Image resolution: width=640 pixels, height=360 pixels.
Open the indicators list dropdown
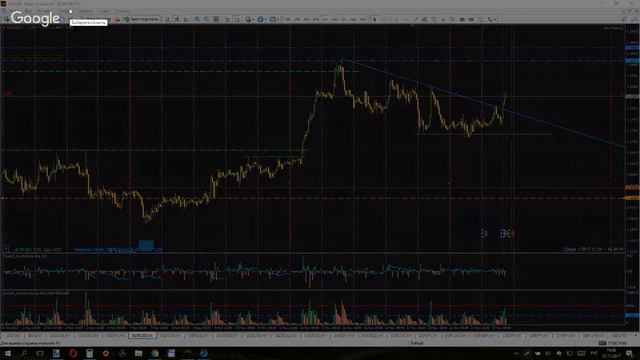pos(249,19)
